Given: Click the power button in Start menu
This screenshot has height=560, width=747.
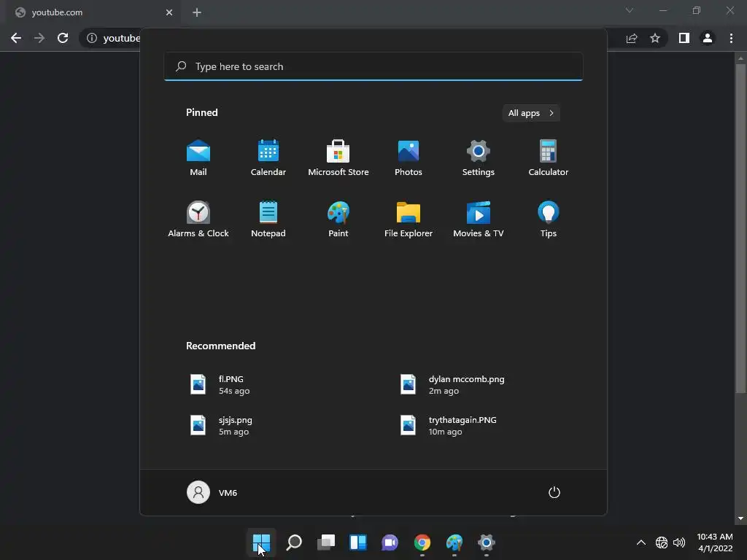Looking at the screenshot, I should tap(554, 492).
